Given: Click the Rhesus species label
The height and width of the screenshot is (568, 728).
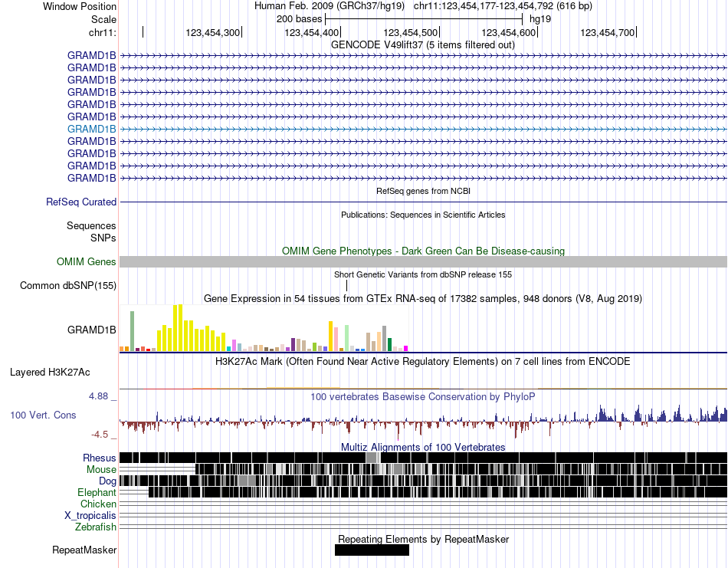Looking at the screenshot, I should tap(100, 458).
